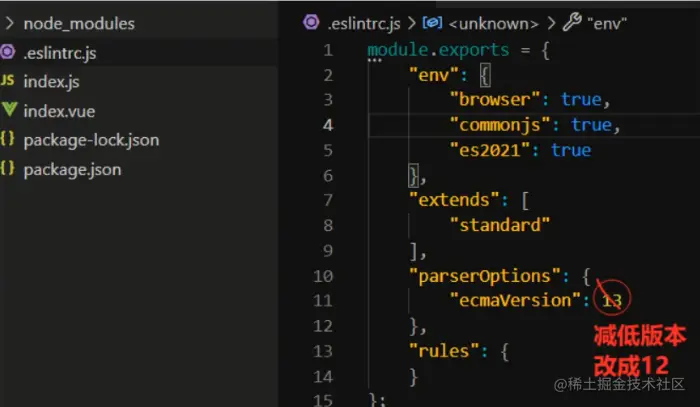Screen dimensions: 700x407
Task: Click the "rules" key on line 13
Action: [x=444, y=351]
